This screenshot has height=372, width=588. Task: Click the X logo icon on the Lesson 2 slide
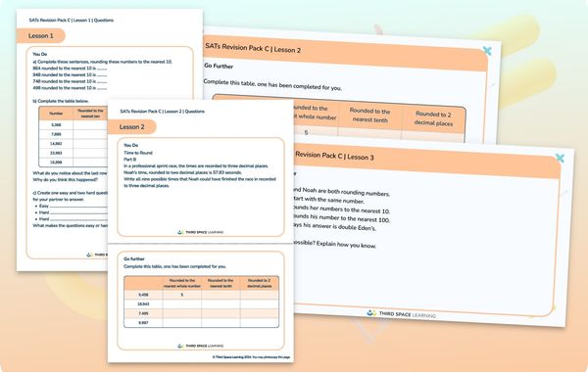(x=487, y=51)
